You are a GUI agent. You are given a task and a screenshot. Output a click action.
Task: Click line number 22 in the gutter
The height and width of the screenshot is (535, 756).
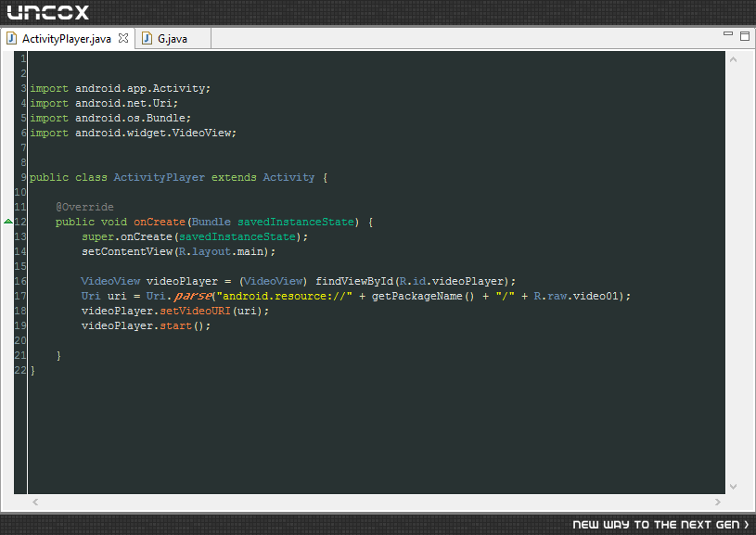click(19, 370)
